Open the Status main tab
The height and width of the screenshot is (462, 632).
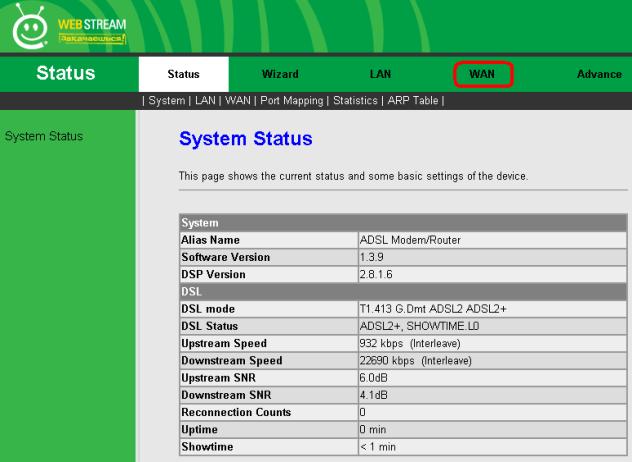183,74
